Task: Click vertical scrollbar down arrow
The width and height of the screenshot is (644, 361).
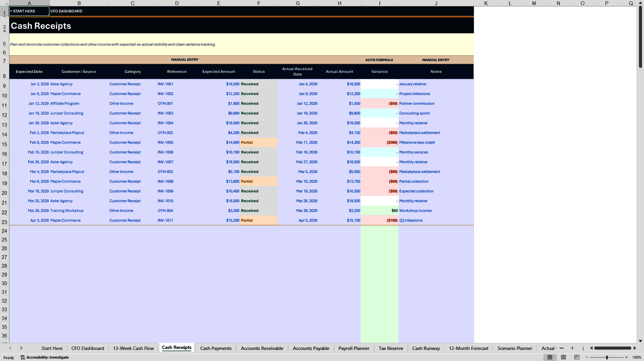Action: pos(640,341)
